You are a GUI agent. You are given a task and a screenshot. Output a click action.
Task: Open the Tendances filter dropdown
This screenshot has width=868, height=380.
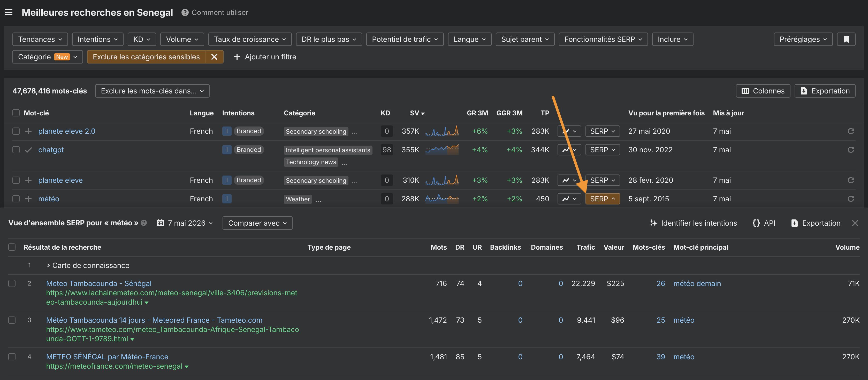(40, 39)
